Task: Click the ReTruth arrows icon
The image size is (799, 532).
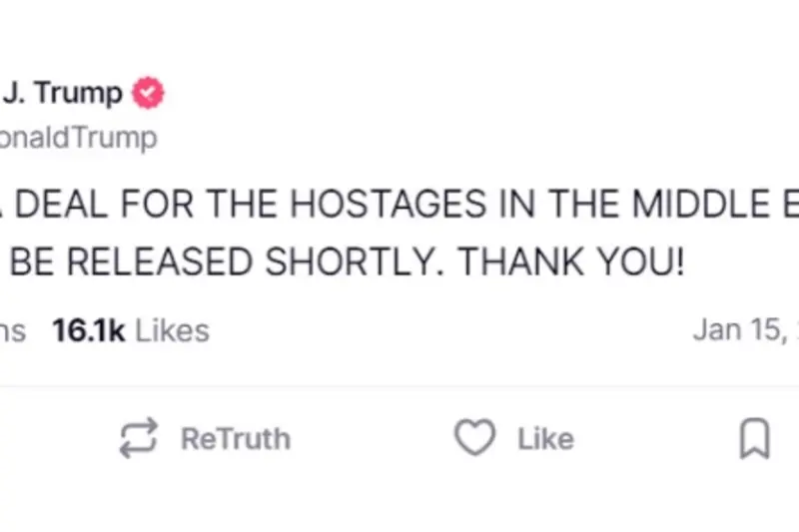Action: tap(139, 438)
